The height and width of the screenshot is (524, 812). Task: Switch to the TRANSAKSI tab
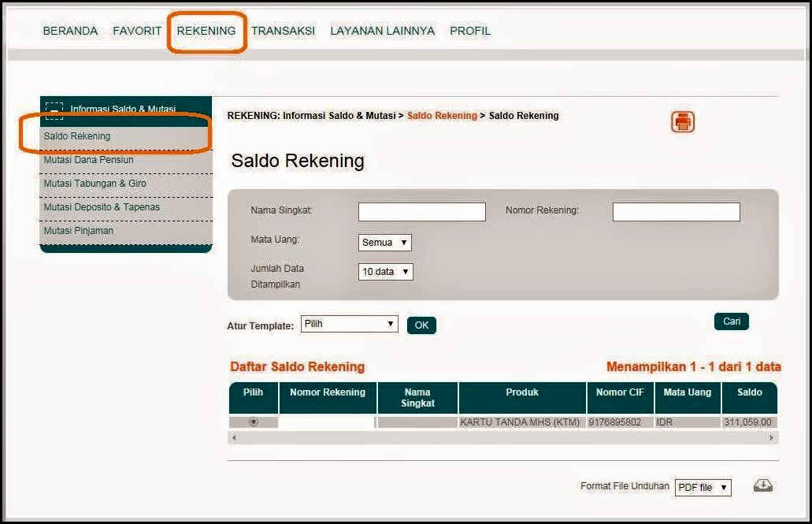[285, 31]
